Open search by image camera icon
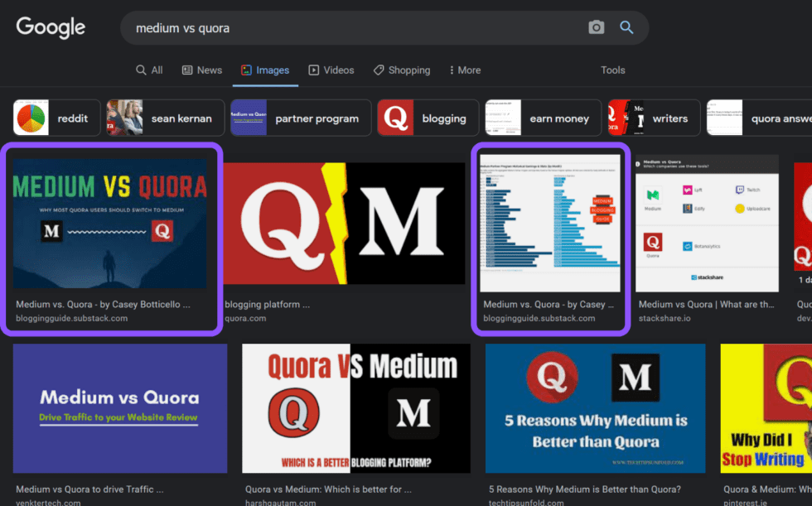 coord(596,27)
